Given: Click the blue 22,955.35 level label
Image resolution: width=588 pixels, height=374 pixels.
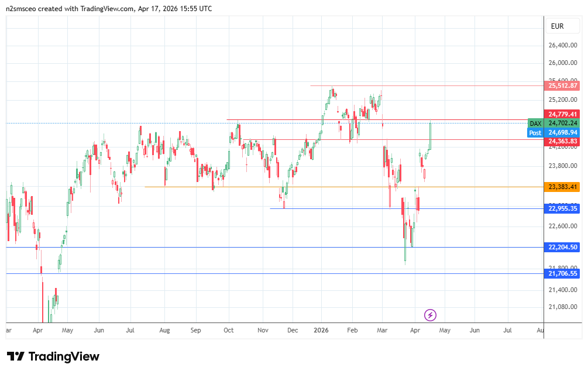Looking at the screenshot, I should click(563, 208).
